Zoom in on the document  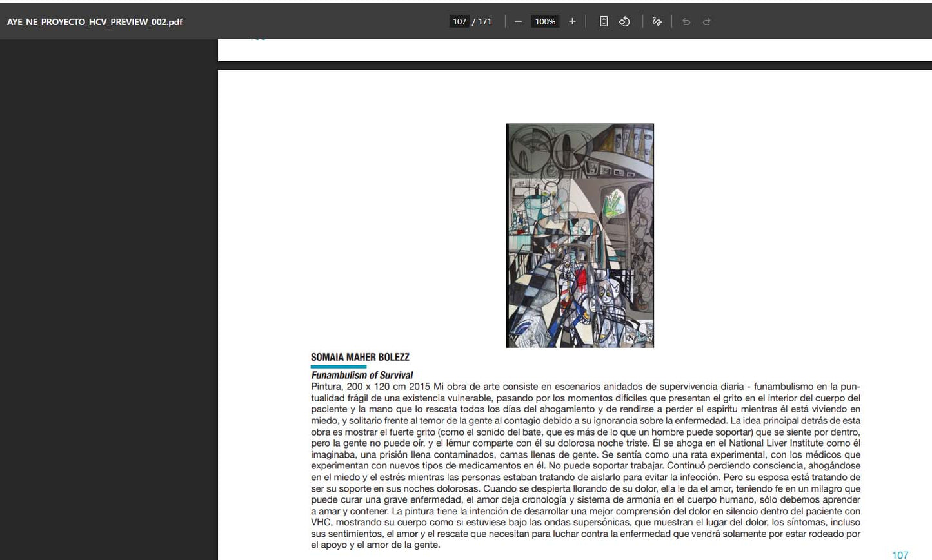click(x=571, y=21)
